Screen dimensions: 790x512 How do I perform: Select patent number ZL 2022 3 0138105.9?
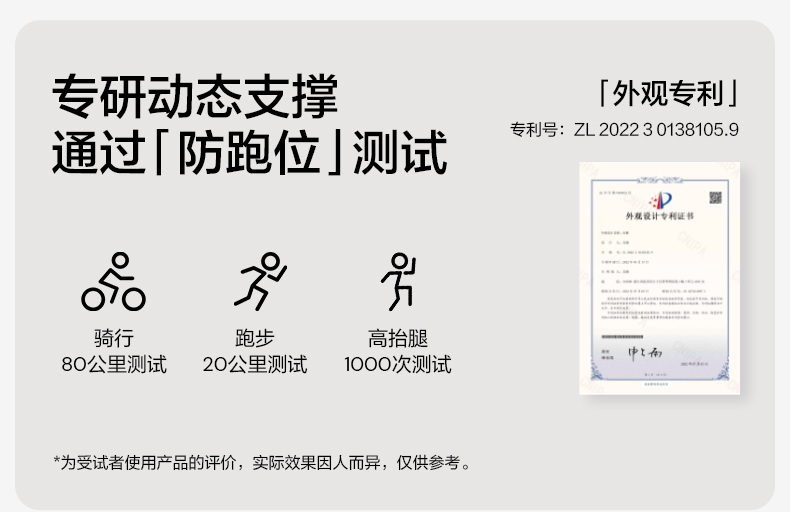pos(656,130)
